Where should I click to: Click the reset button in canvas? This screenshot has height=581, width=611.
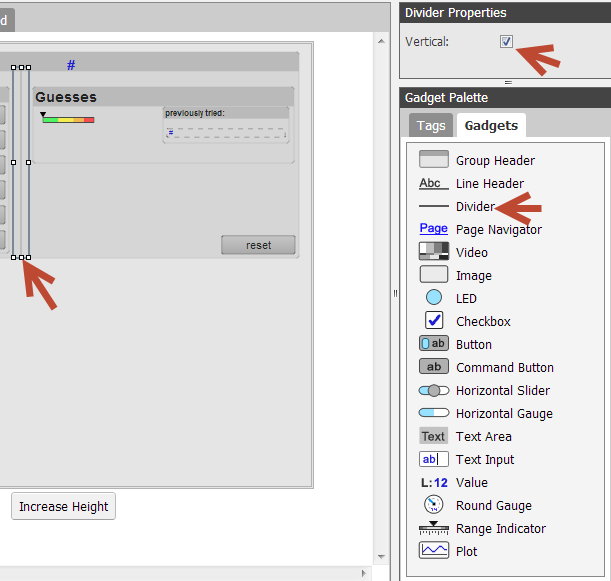point(258,245)
